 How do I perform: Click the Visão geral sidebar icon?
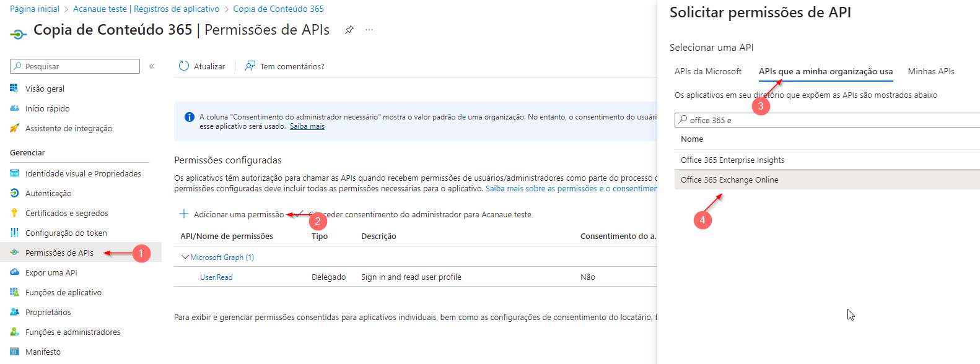pyautogui.click(x=14, y=89)
